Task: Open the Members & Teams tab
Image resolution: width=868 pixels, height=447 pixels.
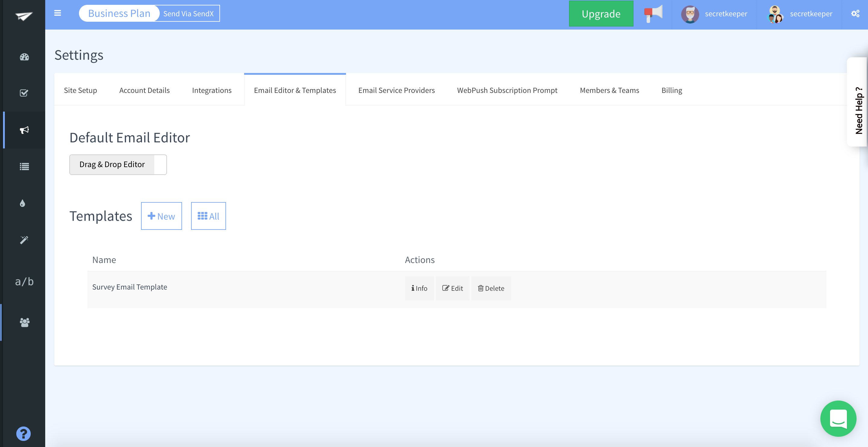Action: coord(609,90)
